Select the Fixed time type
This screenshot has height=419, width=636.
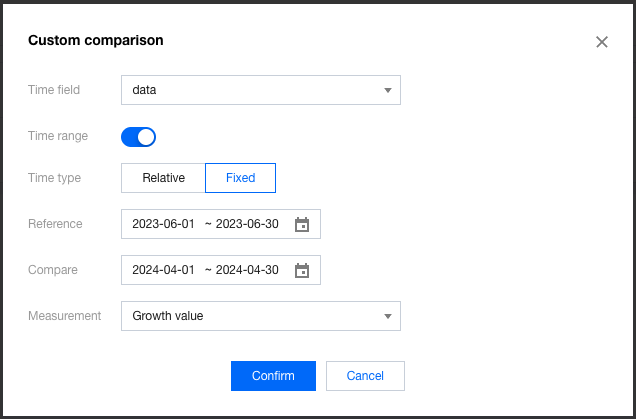click(x=240, y=178)
